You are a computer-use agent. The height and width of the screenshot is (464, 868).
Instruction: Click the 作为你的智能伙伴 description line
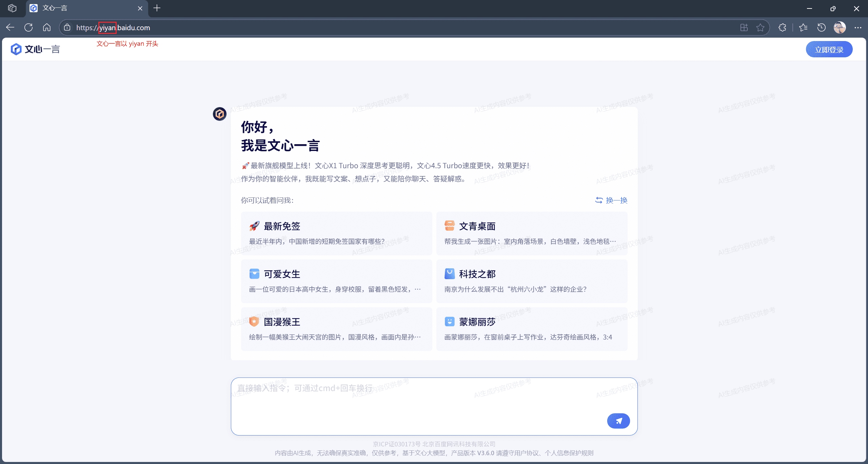(x=353, y=179)
